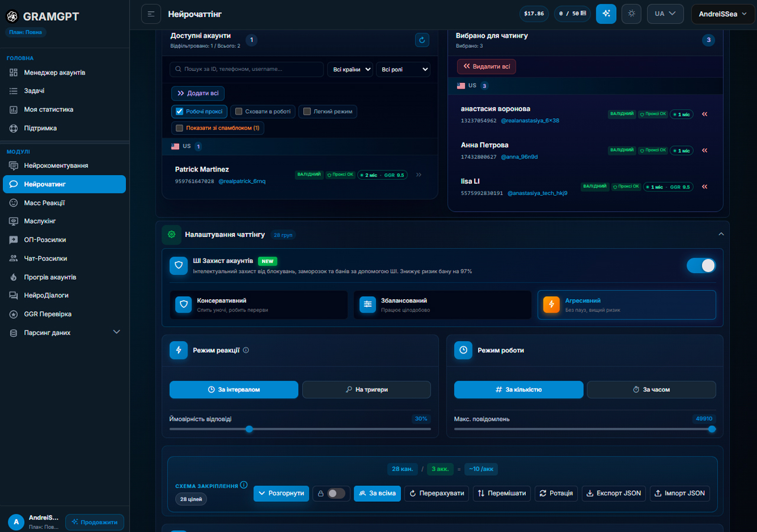This screenshot has width=757, height=532.
Task: Click the user avatar in sidebar footer
Action: [x=16, y=522]
